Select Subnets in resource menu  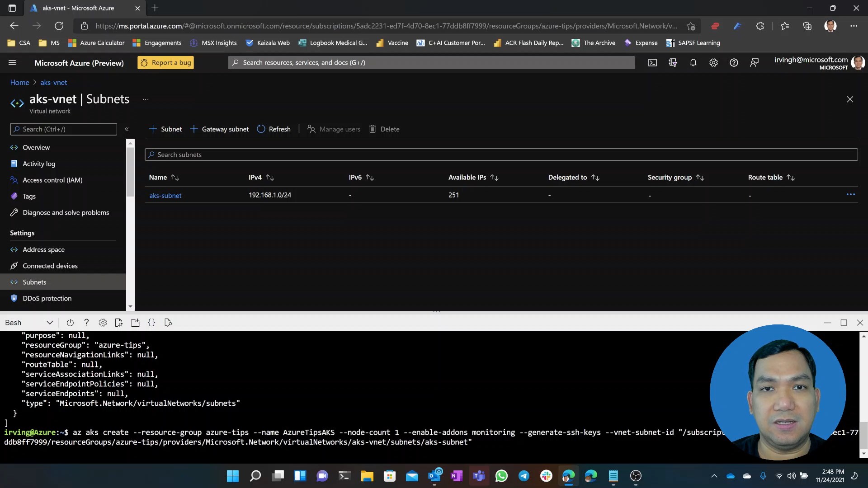(63, 282)
